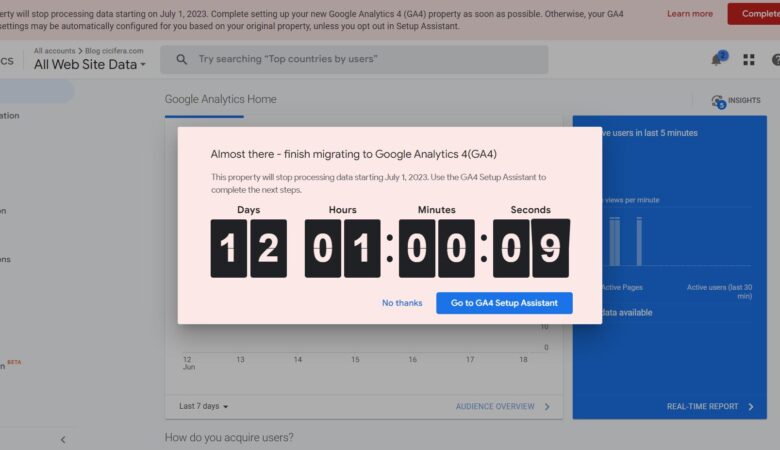Click the help question mark icon
The height and width of the screenshot is (450, 780).
(x=776, y=60)
